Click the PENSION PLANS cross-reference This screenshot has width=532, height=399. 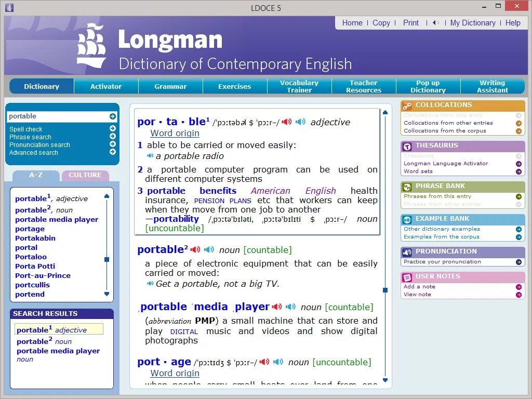[x=222, y=201]
